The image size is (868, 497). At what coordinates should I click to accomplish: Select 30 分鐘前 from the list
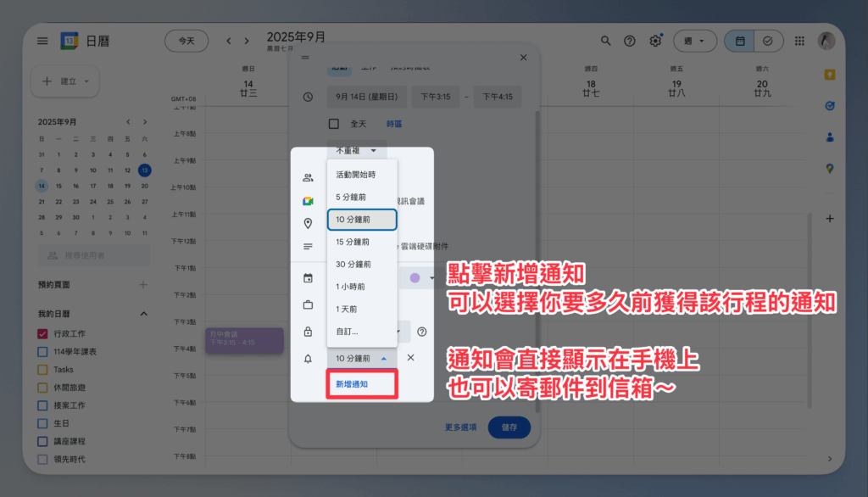pos(353,264)
